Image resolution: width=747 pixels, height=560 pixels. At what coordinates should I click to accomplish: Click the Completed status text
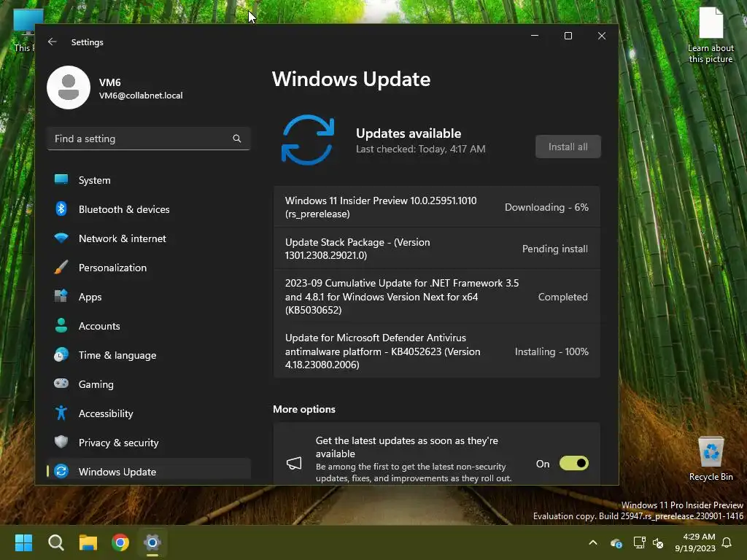point(562,297)
